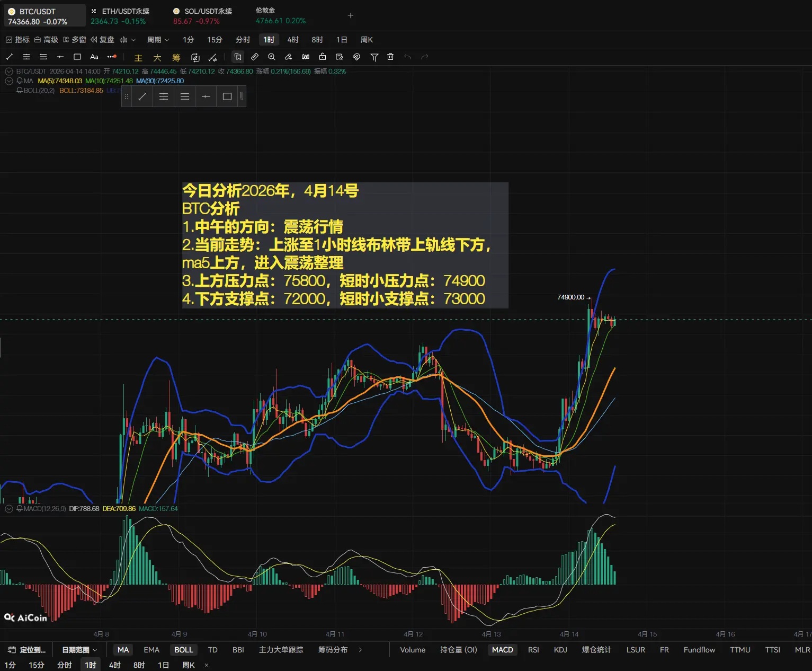This screenshot has width=812, height=671.
Task: Select the 周K interval beside 周期
Action: pyautogui.click(x=367, y=40)
